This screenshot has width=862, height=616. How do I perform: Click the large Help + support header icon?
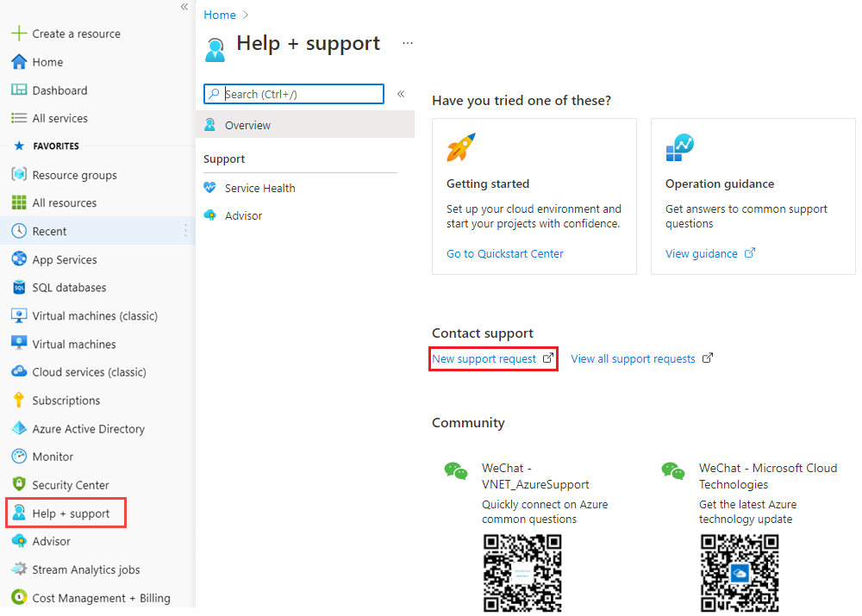[215, 49]
